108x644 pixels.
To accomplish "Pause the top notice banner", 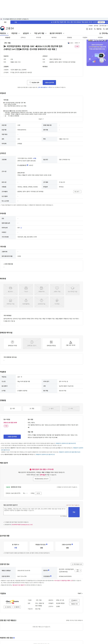I will click(x=107, y=22).
